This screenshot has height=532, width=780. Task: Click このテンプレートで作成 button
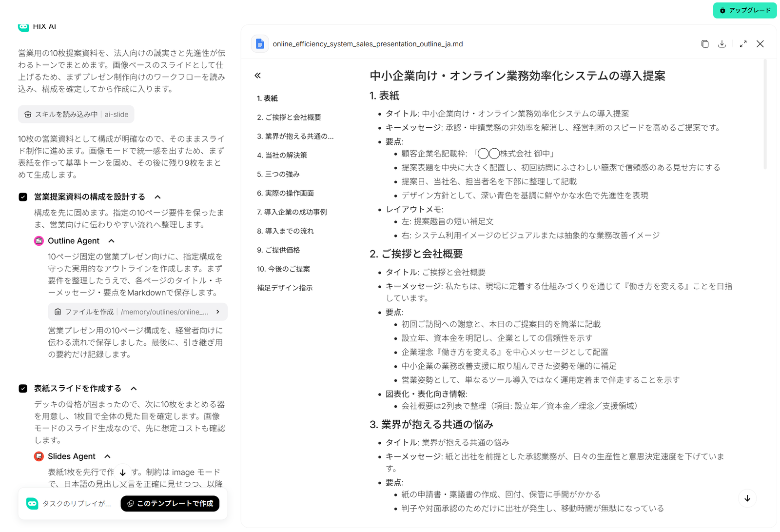pos(170,504)
